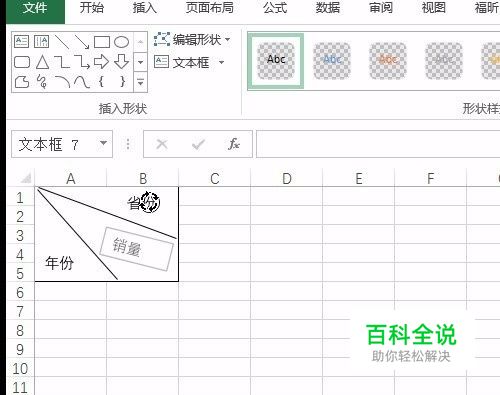
Task: Click the Select All corner triangle
Action: 25,178
